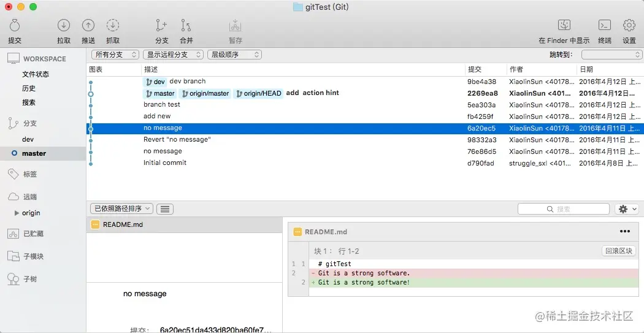Click the 提交 column header

[486, 70]
